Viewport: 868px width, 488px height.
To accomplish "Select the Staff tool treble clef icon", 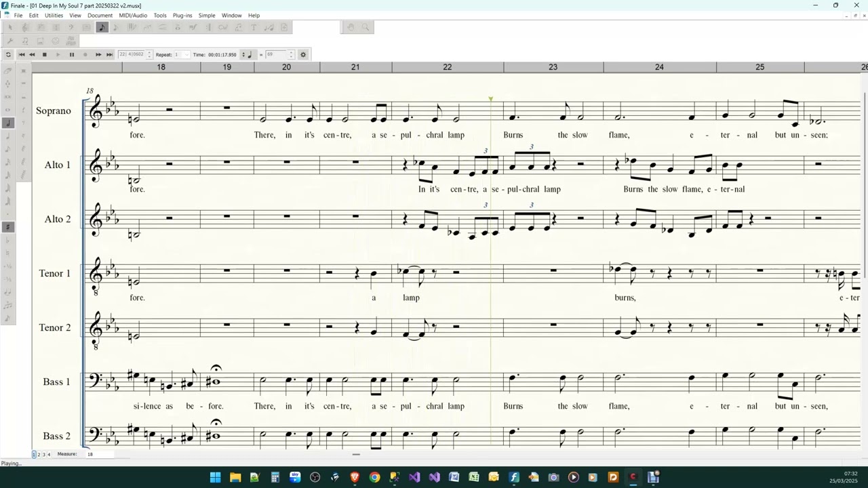I will pos(25,27).
